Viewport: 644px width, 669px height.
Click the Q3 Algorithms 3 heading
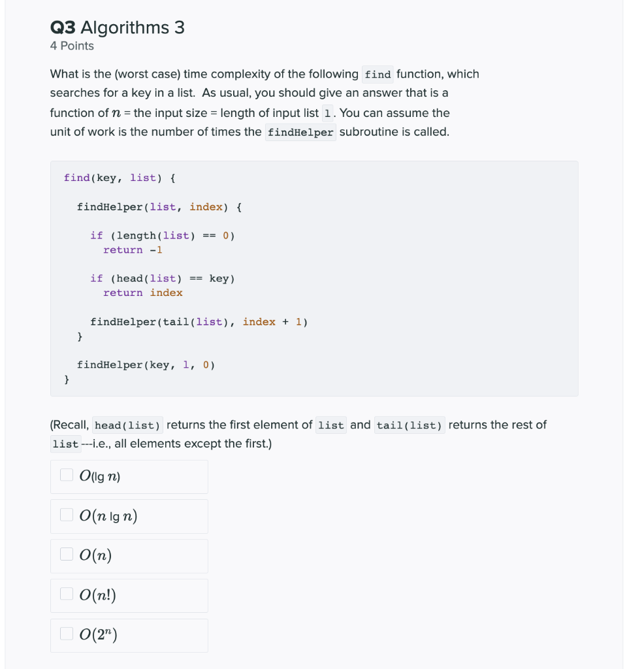pos(118,27)
